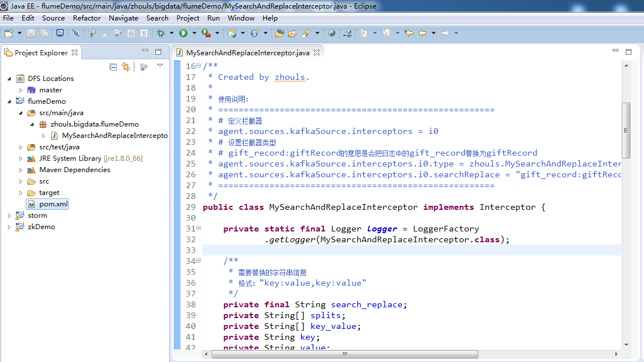Expand the zkDemo project

click(10, 227)
